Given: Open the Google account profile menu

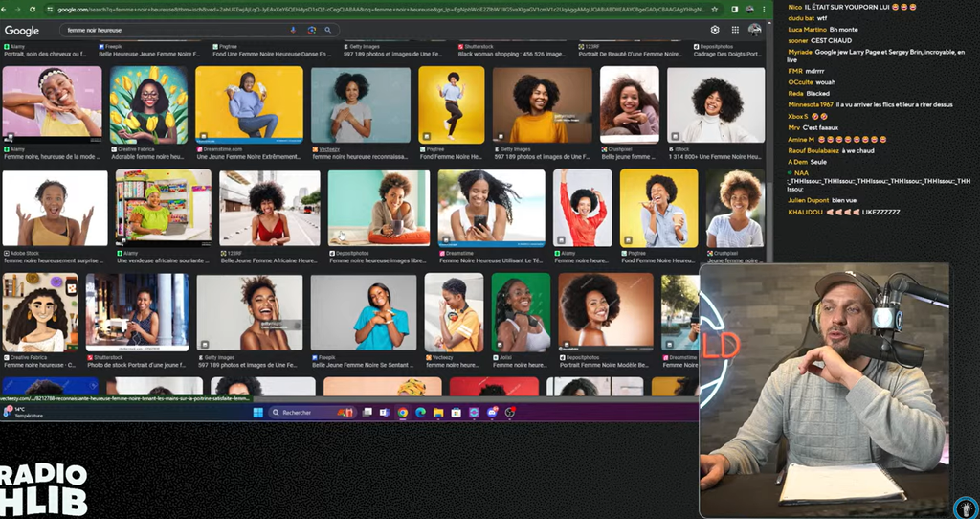Looking at the screenshot, I should (x=755, y=31).
